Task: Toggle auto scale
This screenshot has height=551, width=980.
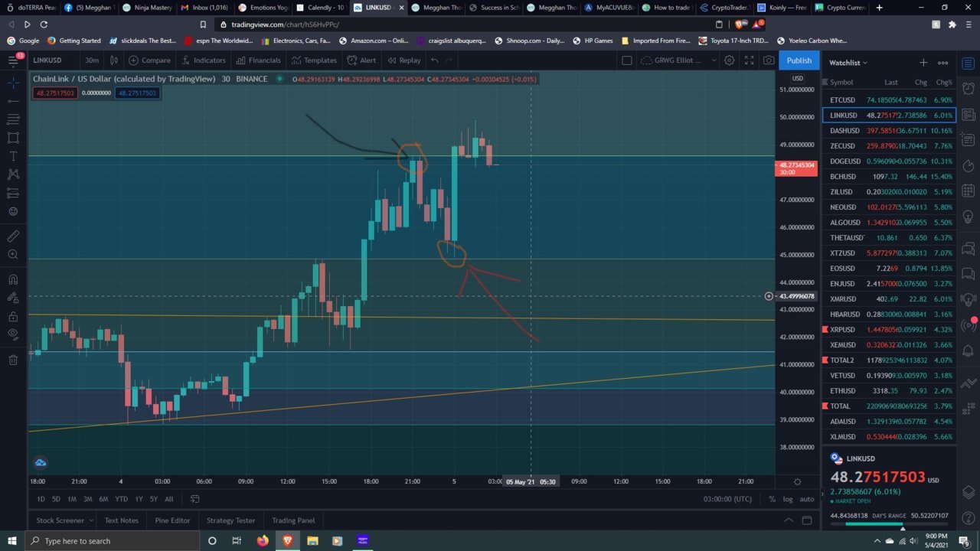Action: coord(806,499)
